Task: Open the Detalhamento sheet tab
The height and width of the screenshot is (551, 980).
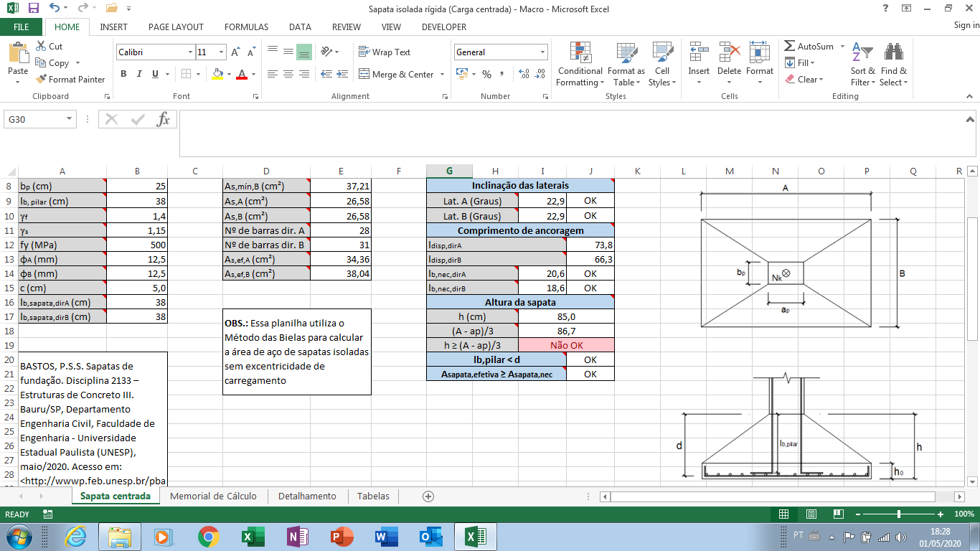Action: (307, 496)
